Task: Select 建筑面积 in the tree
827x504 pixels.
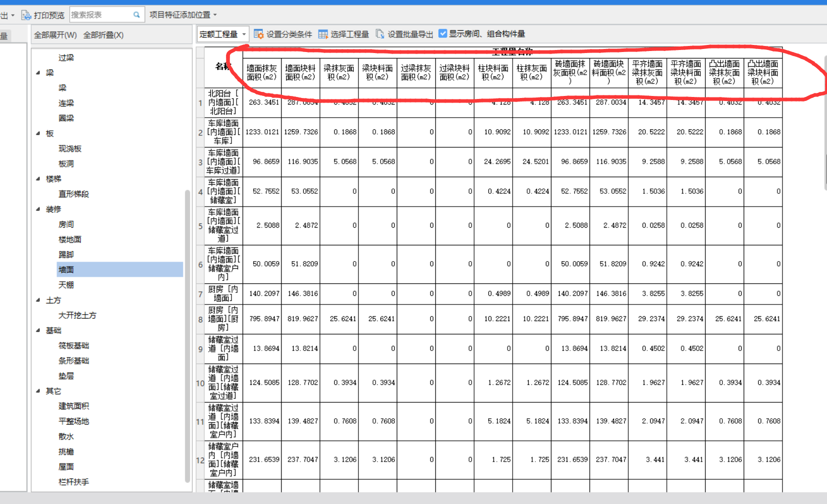Action: 74,406
